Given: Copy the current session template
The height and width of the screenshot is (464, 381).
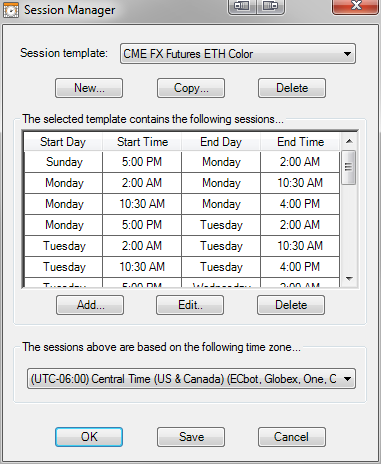Looking at the screenshot, I should click(191, 88).
